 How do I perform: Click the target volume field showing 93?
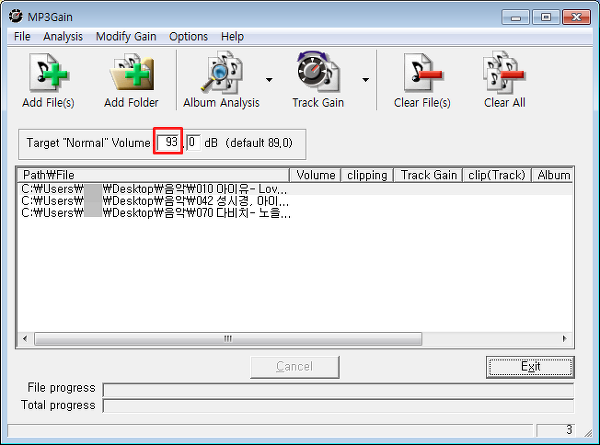click(x=168, y=142)
